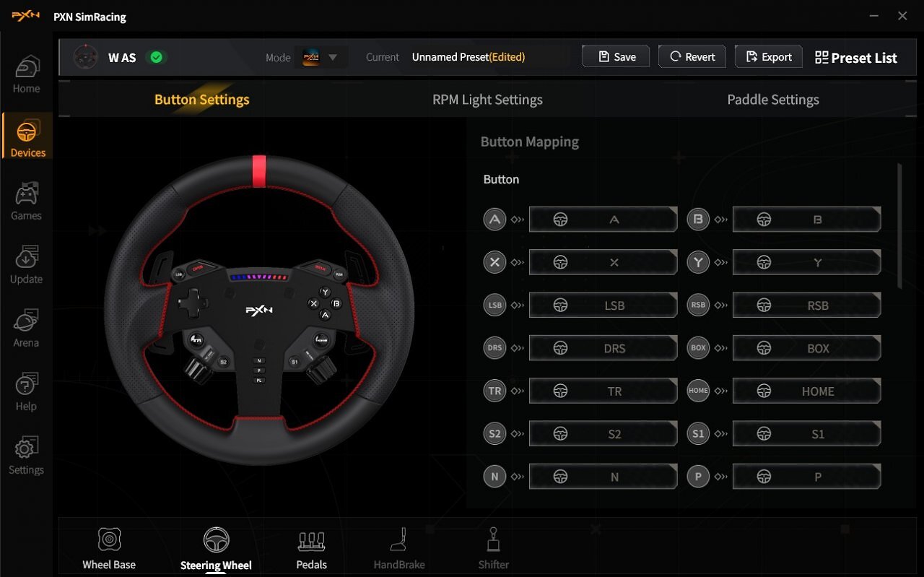Open mapping dropdown for LSB
Screen dimensions: 924x577
[603, 305]
